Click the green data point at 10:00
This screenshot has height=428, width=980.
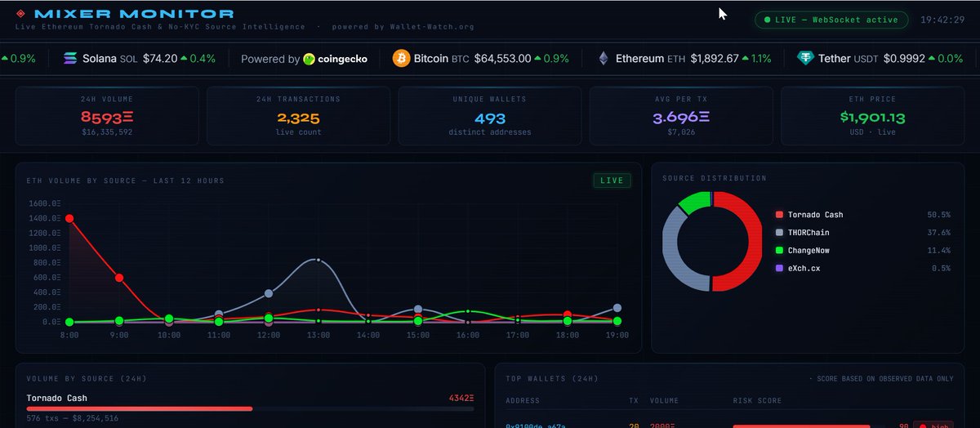pos(169,319)
